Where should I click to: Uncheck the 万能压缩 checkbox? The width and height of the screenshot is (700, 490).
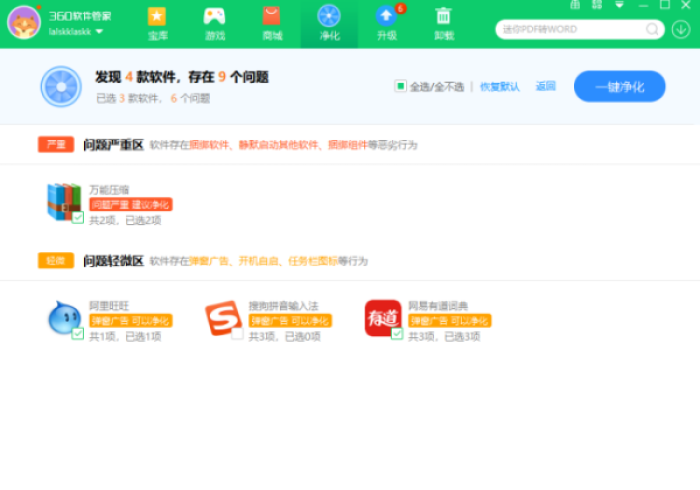click(x=78, y=217)
